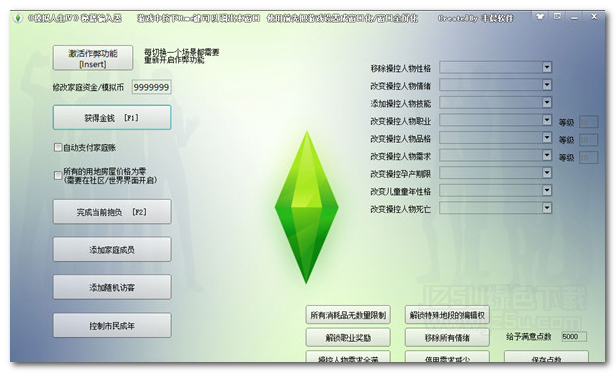Click the satisfaction points field showing 5000

point(574,336)
